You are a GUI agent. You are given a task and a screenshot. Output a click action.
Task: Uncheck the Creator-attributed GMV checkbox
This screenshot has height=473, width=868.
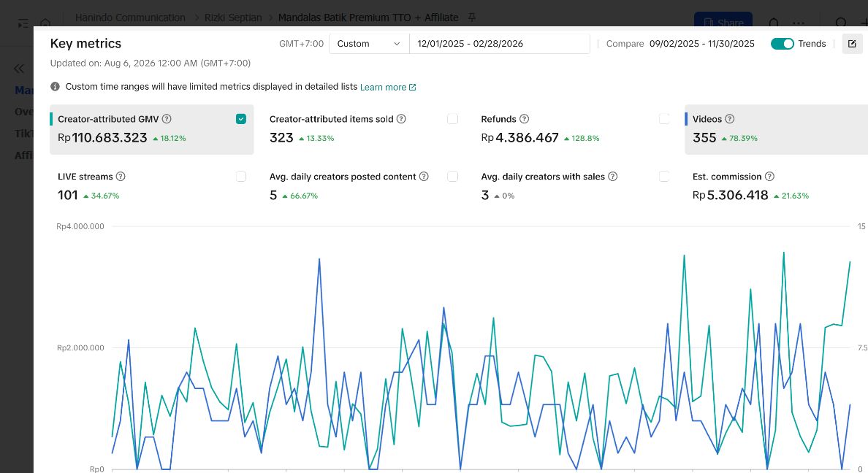coord(241,119)
